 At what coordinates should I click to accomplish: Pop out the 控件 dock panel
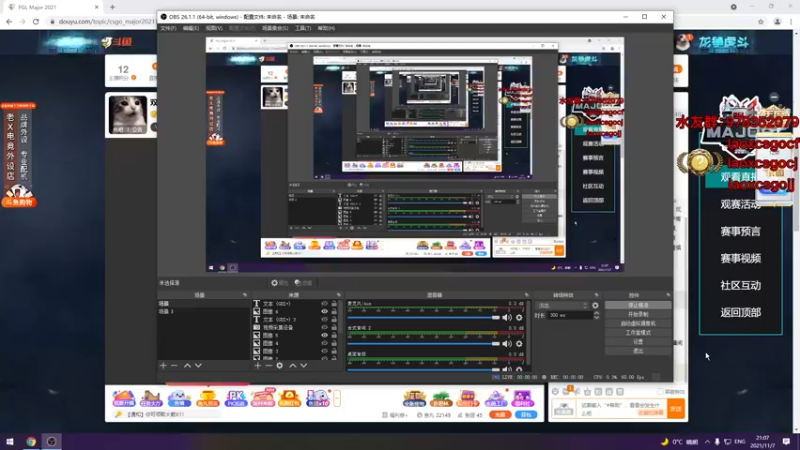668,295
